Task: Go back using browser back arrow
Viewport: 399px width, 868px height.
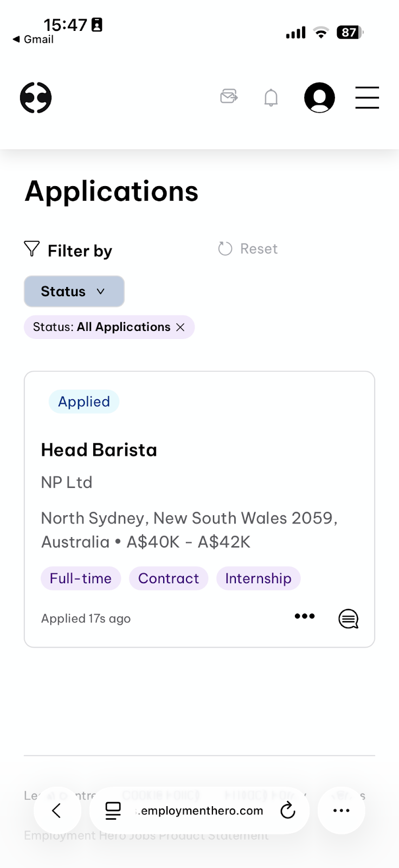Action: coord(56,810)
